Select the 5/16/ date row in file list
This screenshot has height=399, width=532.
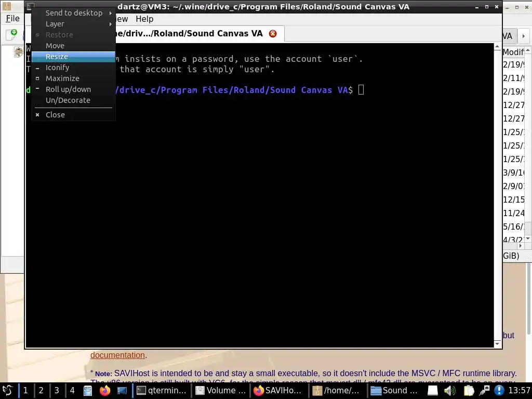(x=513, y=227)
